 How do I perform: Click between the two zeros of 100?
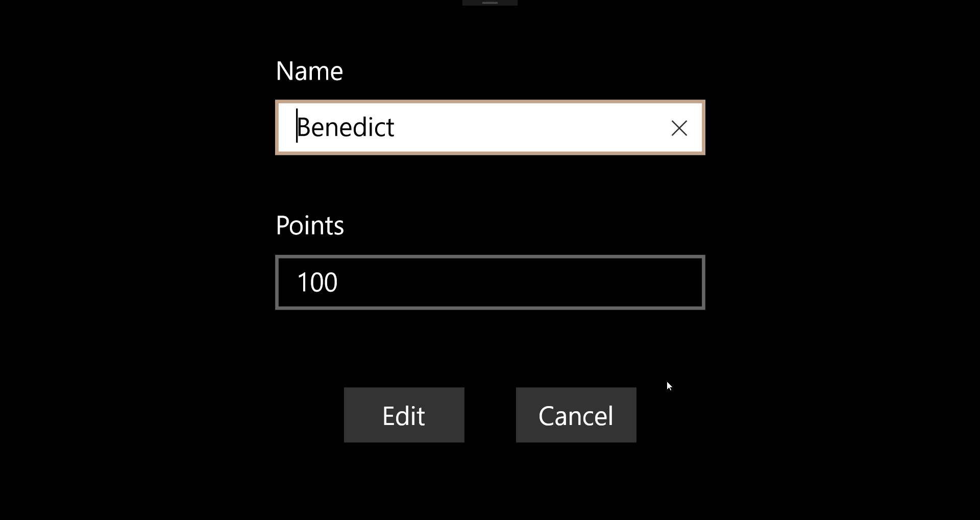coord(324,282)
